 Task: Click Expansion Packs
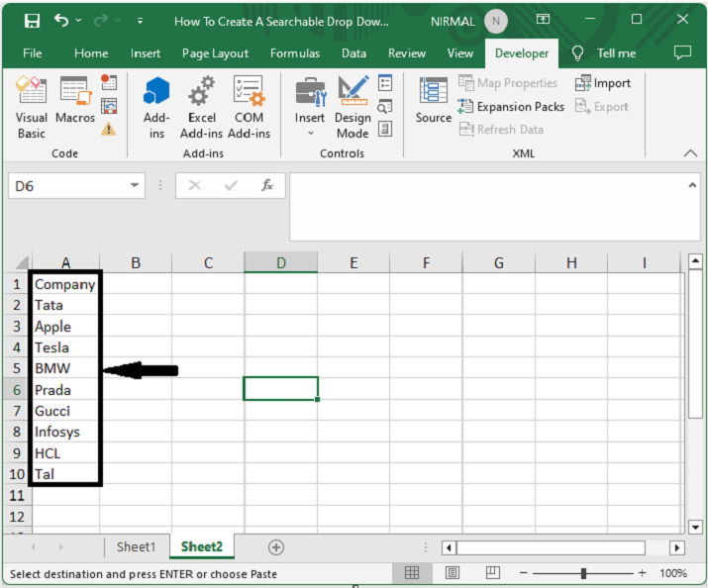pos(511,107)
